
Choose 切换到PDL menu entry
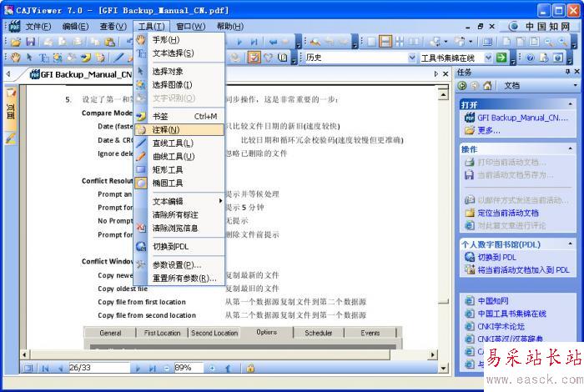click(x=179, y=246)
